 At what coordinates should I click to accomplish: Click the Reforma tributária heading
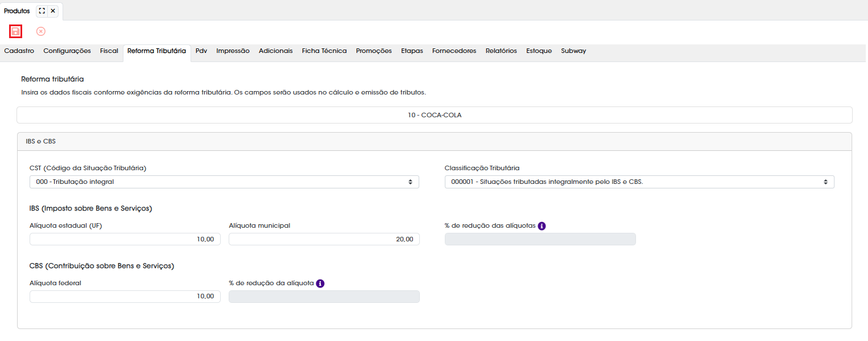pos(52,79)
